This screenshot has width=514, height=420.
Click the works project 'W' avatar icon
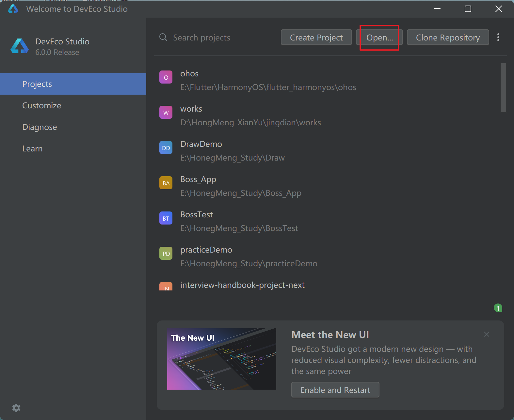(x=166, y=113)
